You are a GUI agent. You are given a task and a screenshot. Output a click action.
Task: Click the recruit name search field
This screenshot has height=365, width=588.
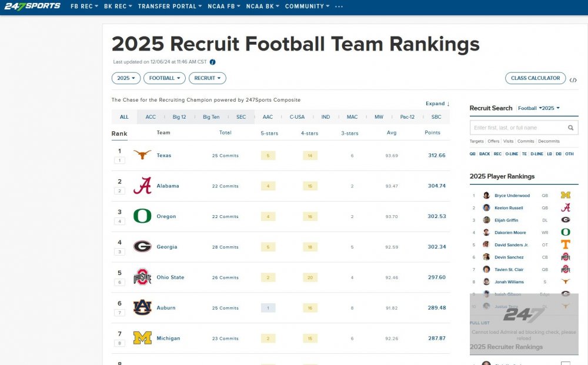coord(519,128)
